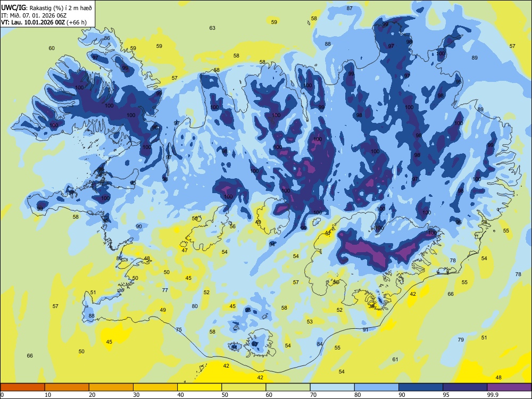Click the purple above-99.9 legend swatch
The image size is (532, 399).
click(509, 387)
